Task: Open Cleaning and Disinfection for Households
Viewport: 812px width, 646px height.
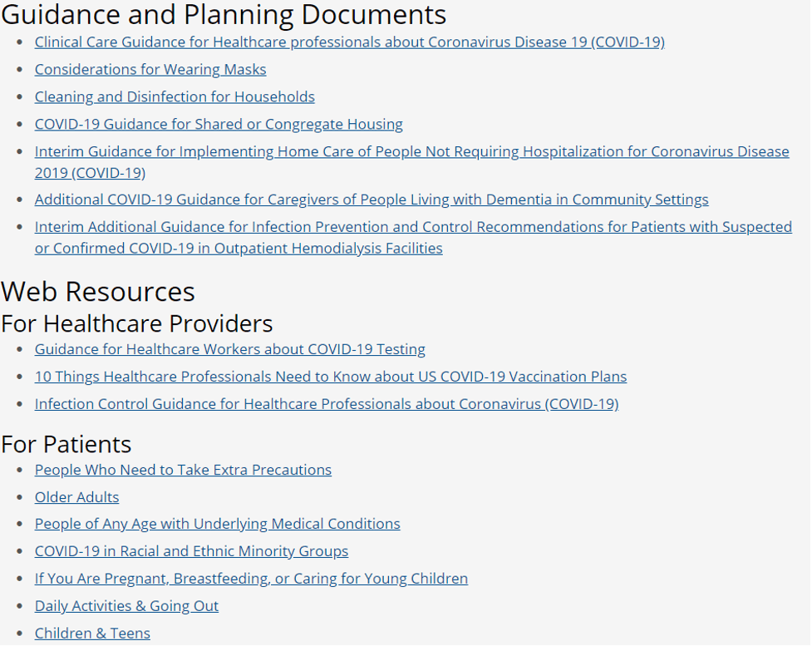Action: point(175,97)
